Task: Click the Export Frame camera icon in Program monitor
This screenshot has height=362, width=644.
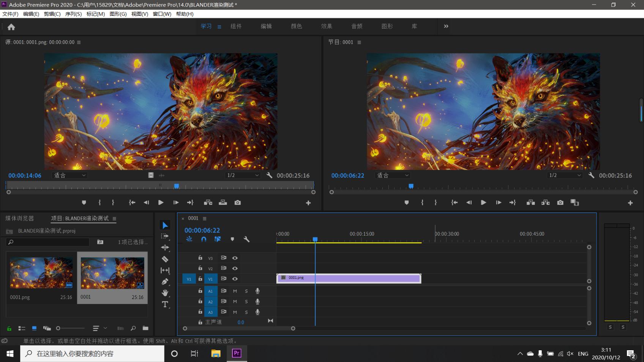Action: [560, 203]
